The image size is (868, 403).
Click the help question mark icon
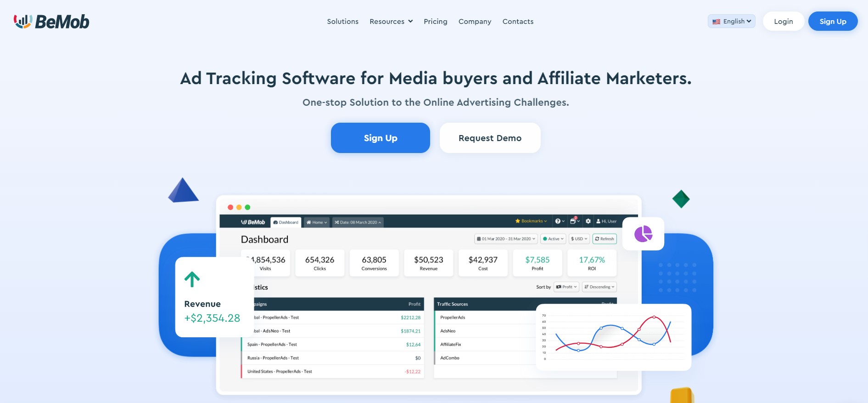(560, 221)
